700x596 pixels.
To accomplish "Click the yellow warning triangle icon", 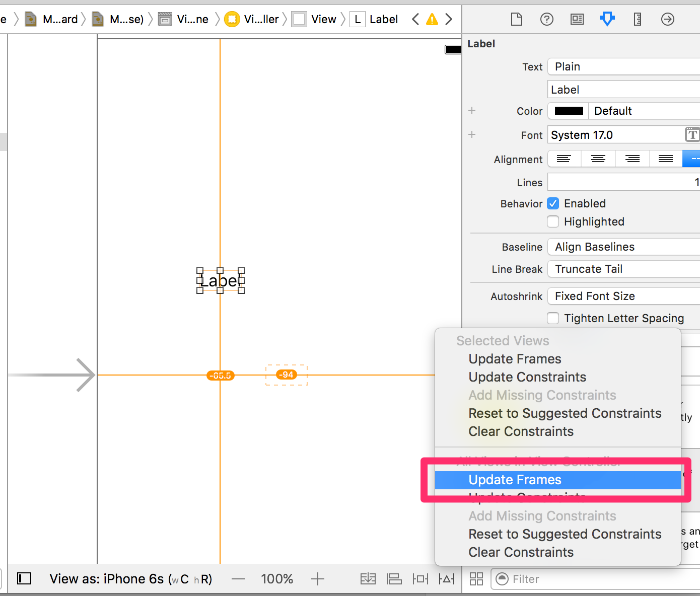I will pos(432,19).
